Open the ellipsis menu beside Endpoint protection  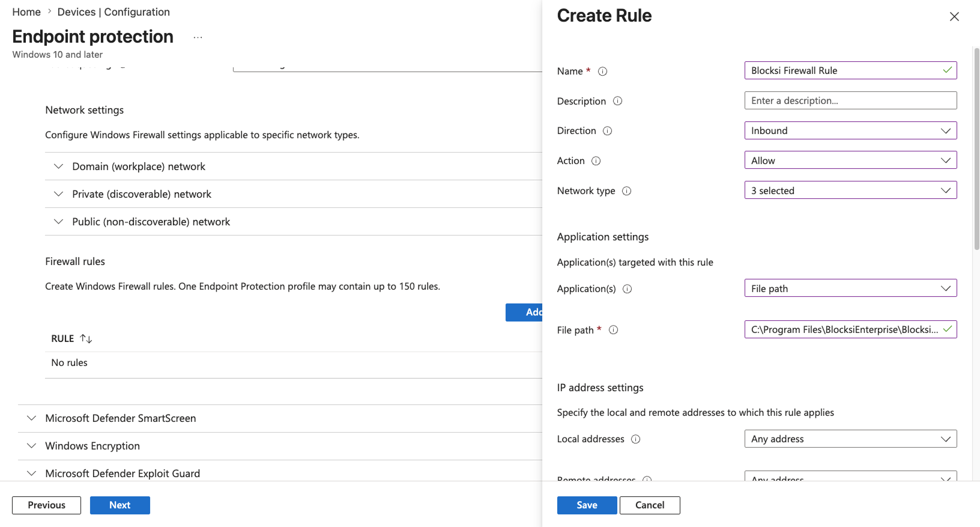[x=198, y=37]
